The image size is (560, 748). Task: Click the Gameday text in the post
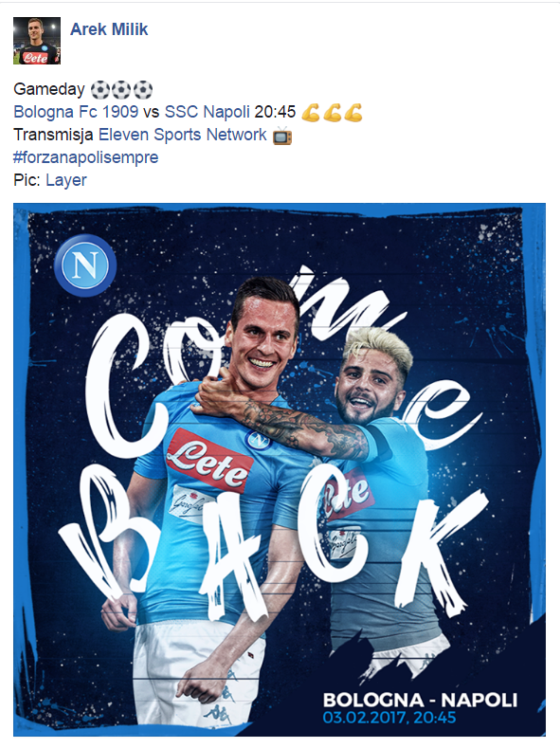coord(49,89)
